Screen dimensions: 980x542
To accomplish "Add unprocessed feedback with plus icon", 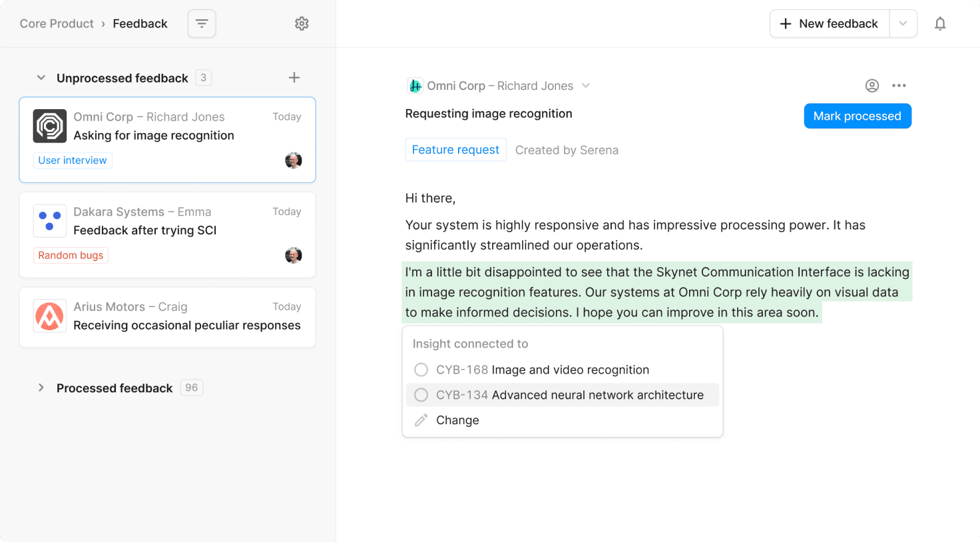I will 294,78.
